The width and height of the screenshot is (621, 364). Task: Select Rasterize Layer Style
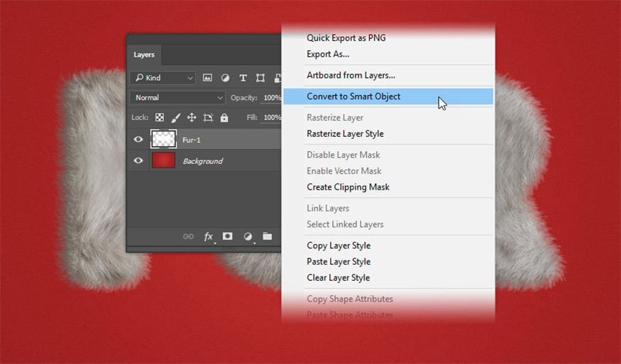pyautogui.click(x=346, y=134)
